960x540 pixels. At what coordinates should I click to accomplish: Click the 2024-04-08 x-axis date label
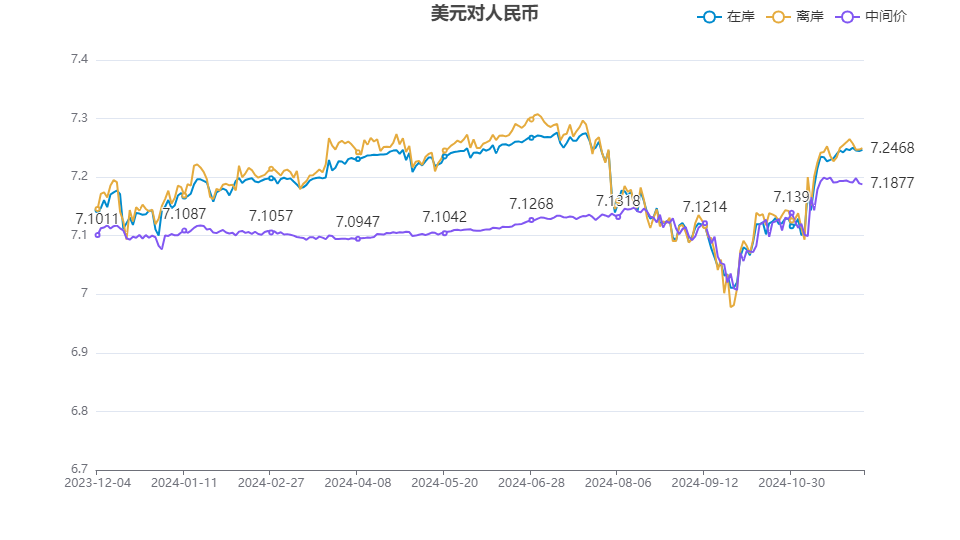(x=358, y=482)
